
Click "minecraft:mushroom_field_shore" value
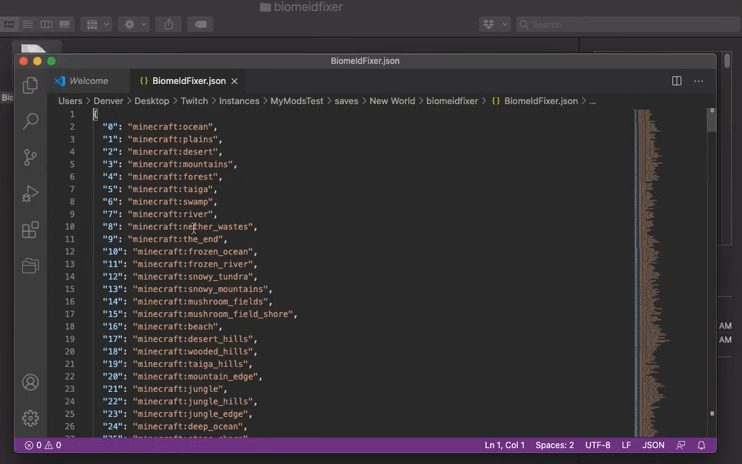tap(213, 314)
